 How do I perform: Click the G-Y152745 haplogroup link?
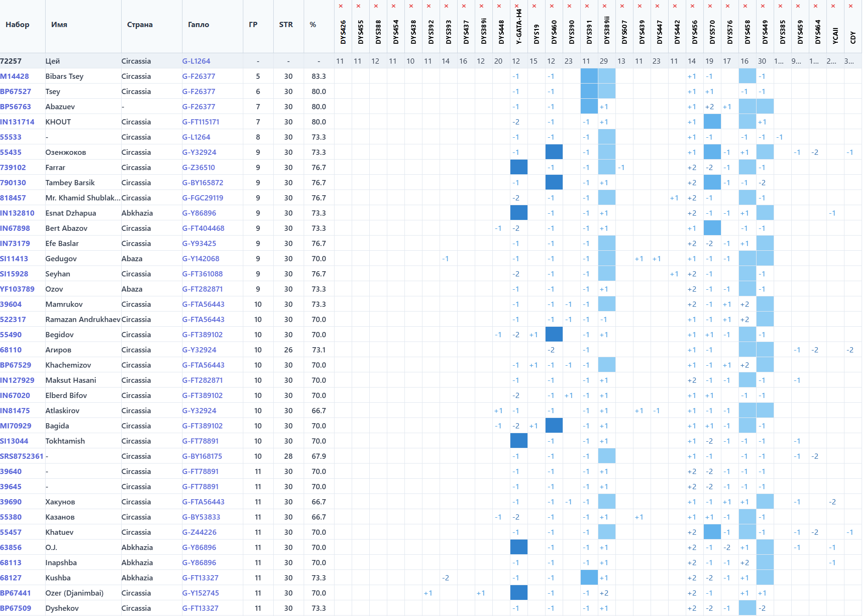201,593
